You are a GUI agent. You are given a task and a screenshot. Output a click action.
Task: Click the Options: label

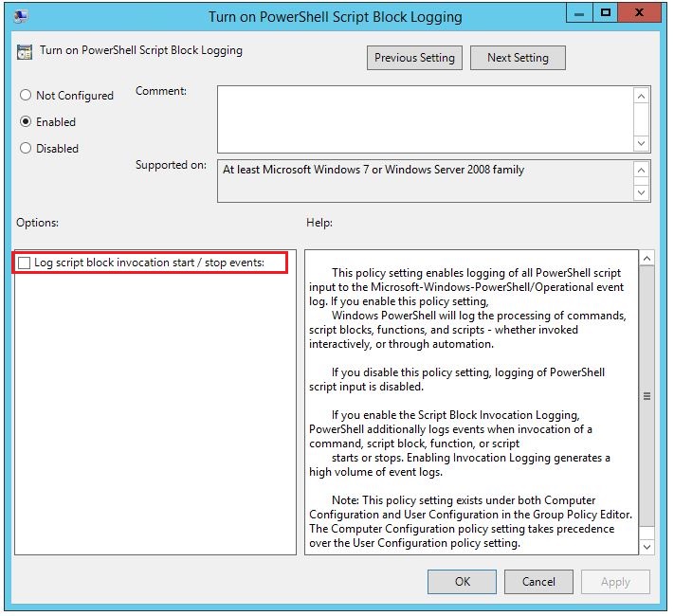37,223
